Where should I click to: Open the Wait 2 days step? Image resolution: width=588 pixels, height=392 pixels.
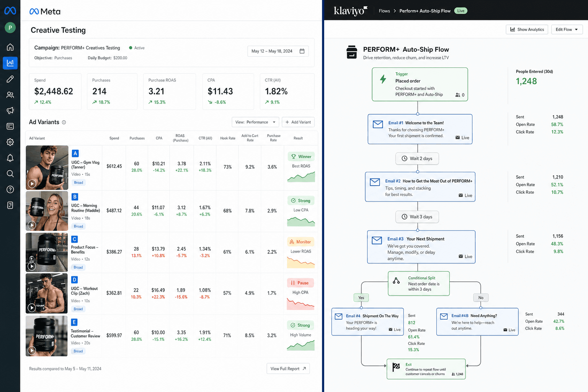point(417,158)
